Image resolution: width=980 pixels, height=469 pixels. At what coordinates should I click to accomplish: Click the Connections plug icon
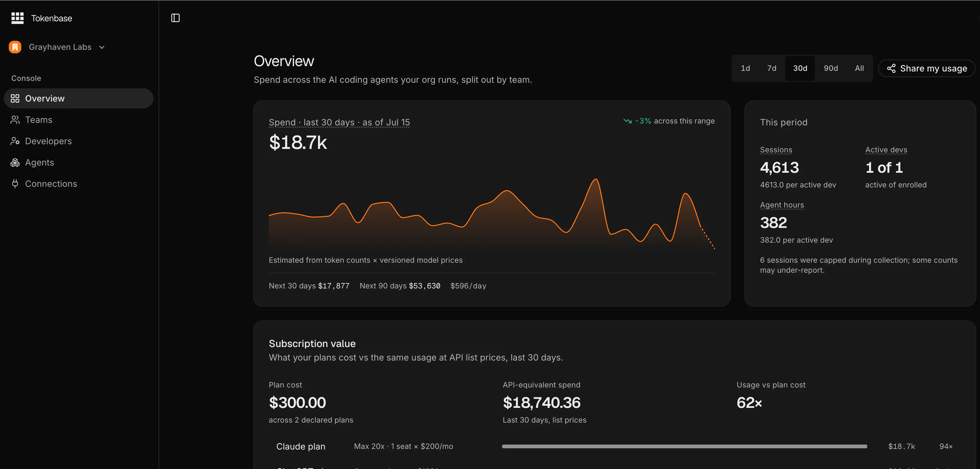15,184
